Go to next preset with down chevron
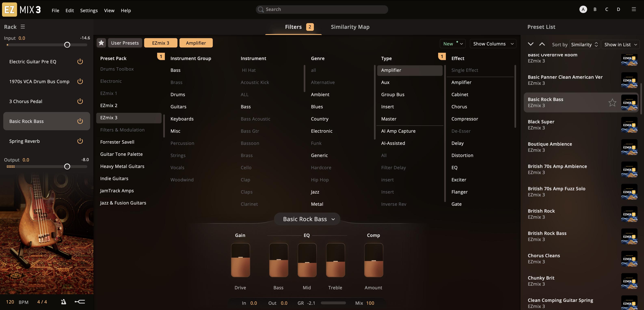The width and height of the screenshot is (644, 310). coord(531,44)
